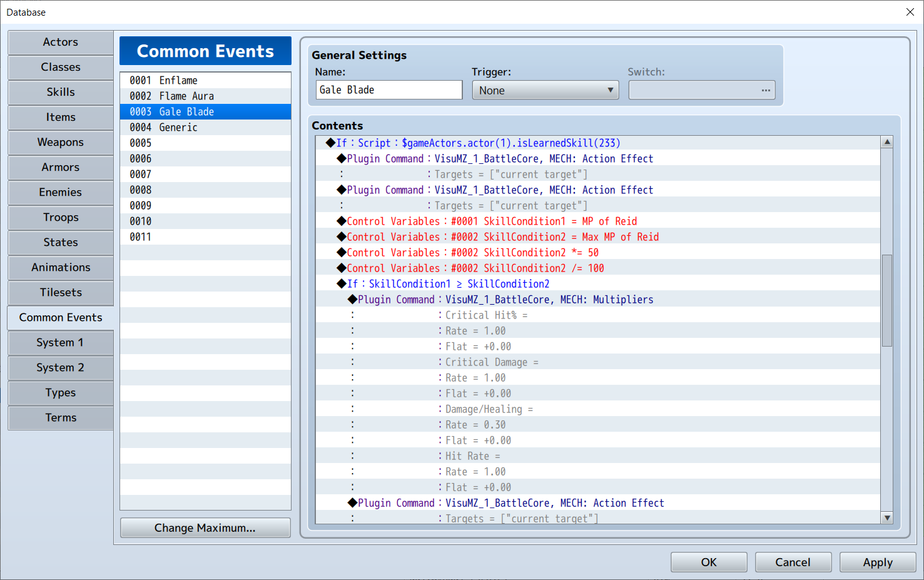Click the Critical Hit% = parameter line
This screenshot has height=580, width=924.
point(598,315)
